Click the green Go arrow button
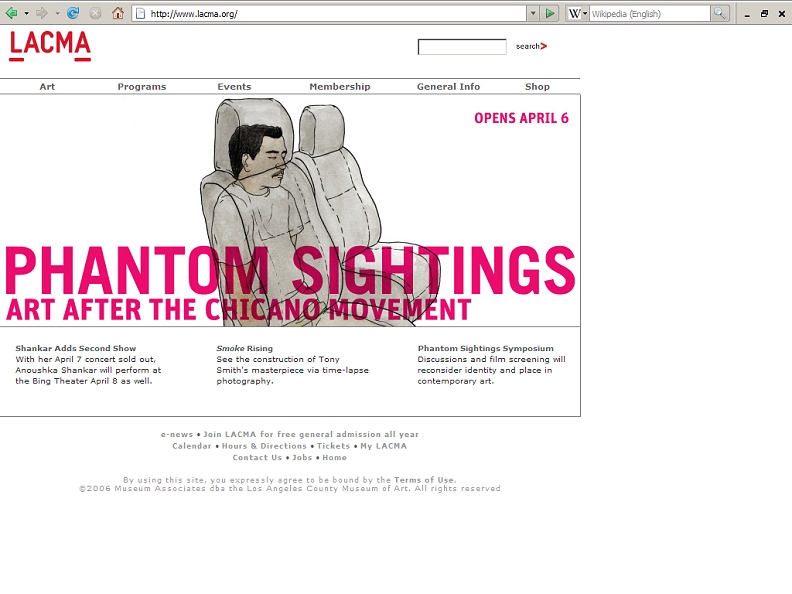 (550, 14)
